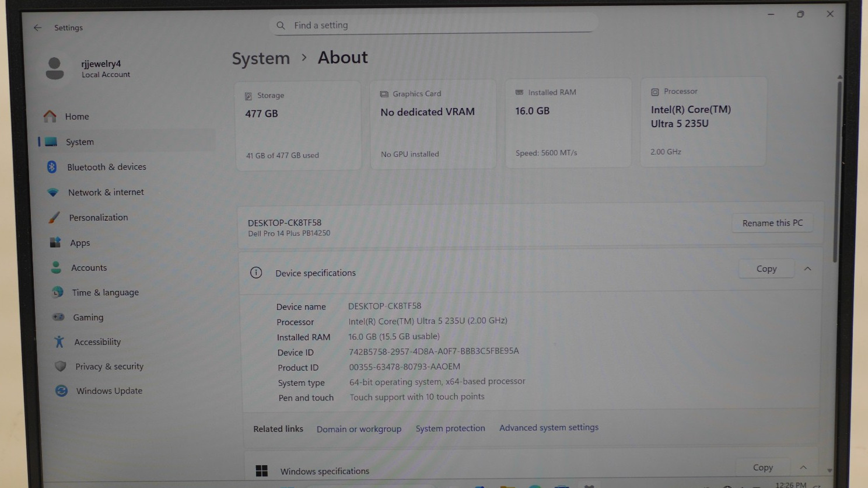Viewport: 868px width, 488px height.
Task: Copy the Windows specifications
Action: tap(763, 467)
